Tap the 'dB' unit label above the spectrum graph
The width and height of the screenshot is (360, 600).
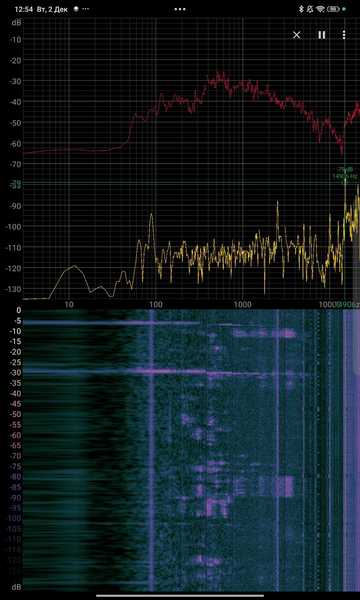pos(16,23)
